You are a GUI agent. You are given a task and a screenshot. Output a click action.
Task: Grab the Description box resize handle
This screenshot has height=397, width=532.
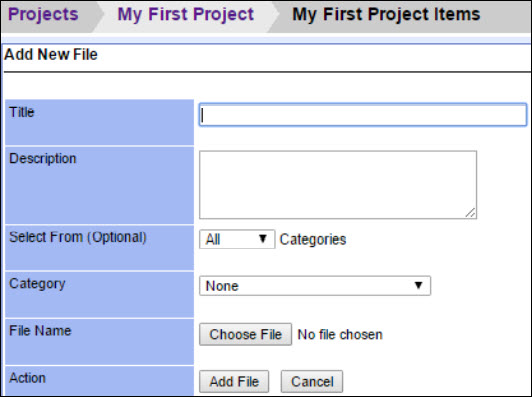(x=470, y=213)
